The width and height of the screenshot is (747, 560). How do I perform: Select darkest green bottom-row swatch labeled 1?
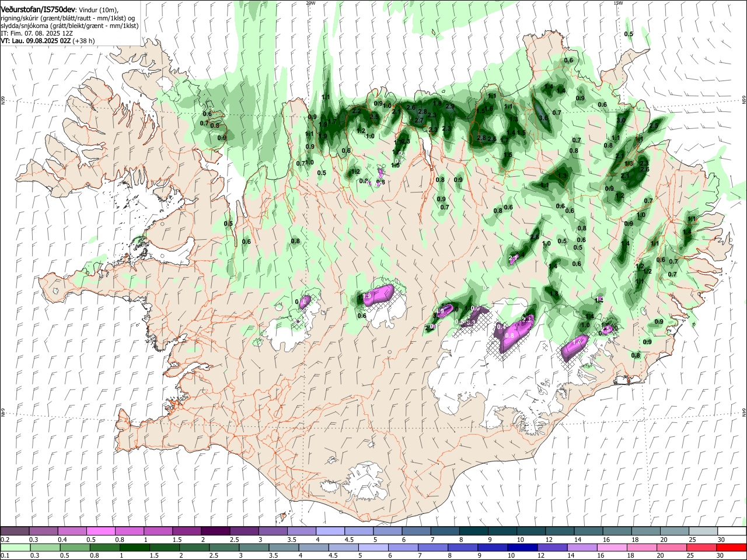[x=134, y=547]
